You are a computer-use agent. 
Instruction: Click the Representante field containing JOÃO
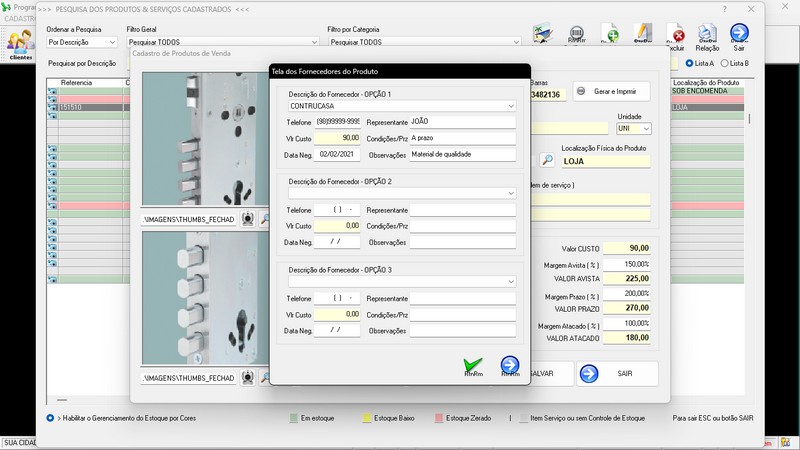coord(462,121)
